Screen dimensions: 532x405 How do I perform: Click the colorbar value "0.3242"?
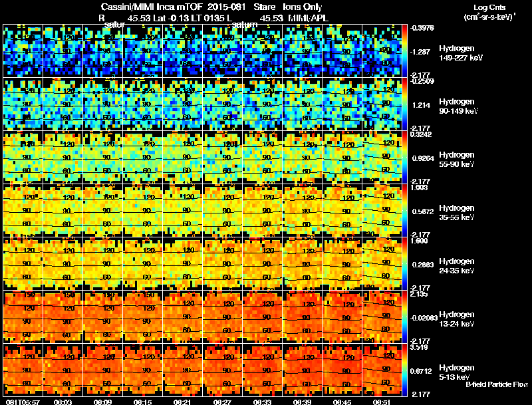point(421,134)
